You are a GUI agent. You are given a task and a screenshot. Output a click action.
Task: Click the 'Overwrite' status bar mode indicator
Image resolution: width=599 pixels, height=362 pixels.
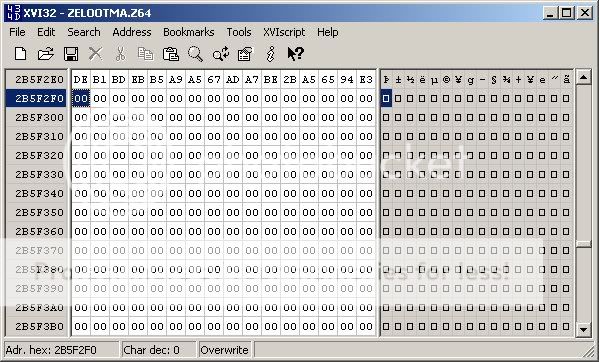coord(225,350)
